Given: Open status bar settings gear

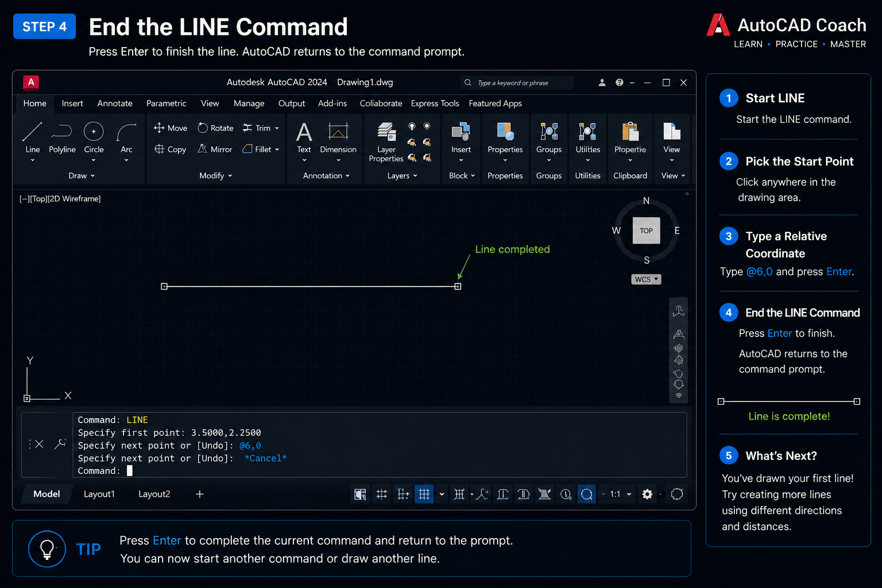Looking at the screenshot, I should (647, 494).
